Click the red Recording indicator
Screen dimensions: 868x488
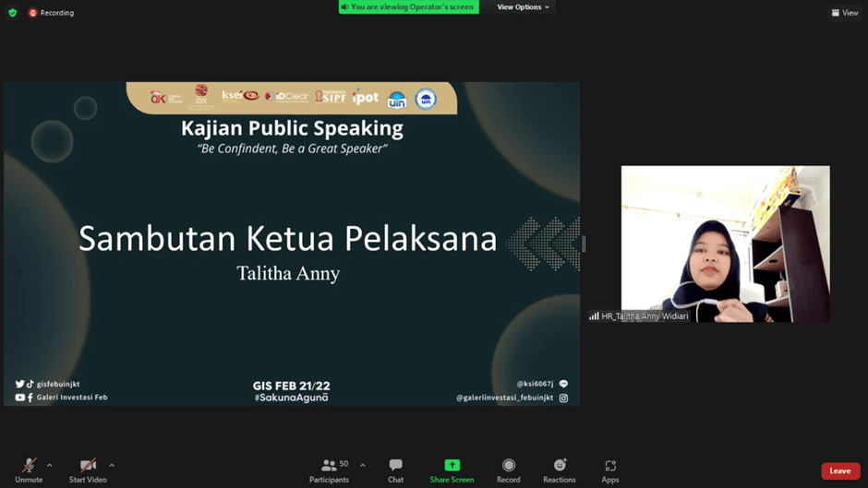(52, 13)
